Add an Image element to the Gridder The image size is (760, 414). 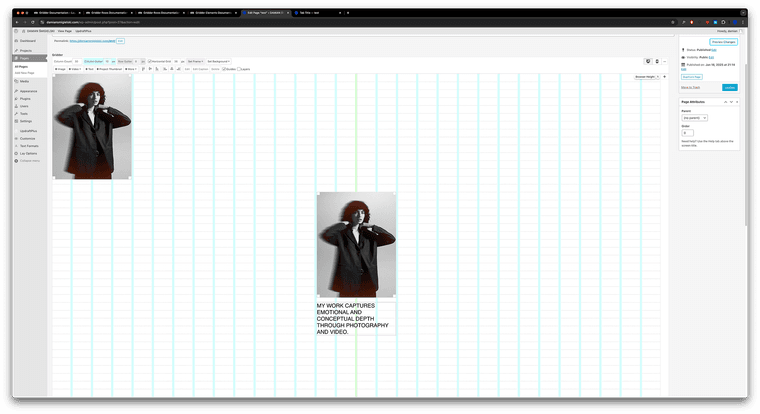(60, 69)
